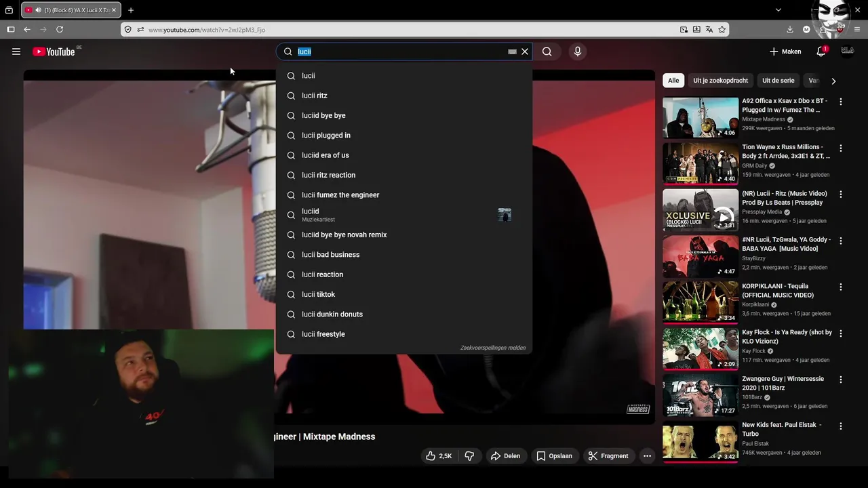Open the notifications bell
The image size is (868, 488).
[821, 52]
